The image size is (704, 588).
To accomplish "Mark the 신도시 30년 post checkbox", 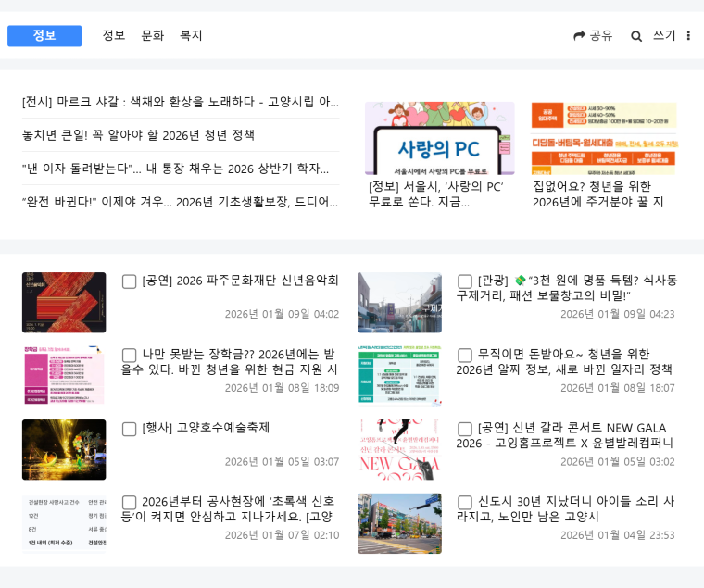I will point(465,503).
